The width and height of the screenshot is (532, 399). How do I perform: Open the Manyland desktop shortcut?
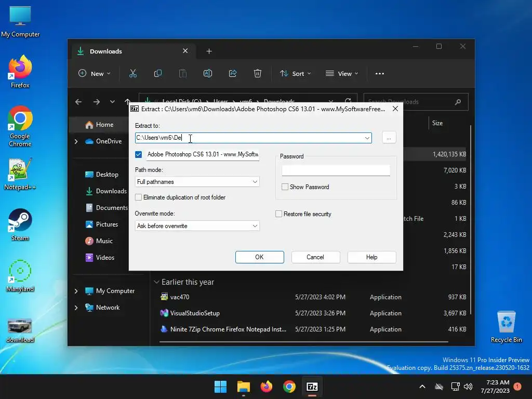[20, 275]
